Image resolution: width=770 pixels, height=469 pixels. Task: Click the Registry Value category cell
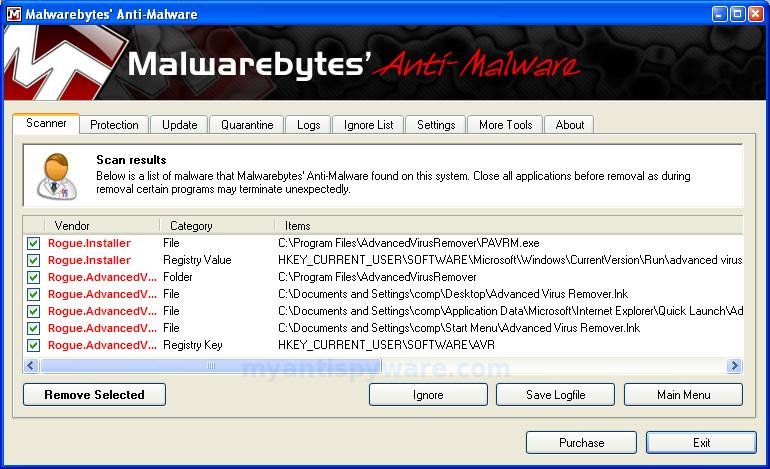pyautogui.click(x=197, y=260)
